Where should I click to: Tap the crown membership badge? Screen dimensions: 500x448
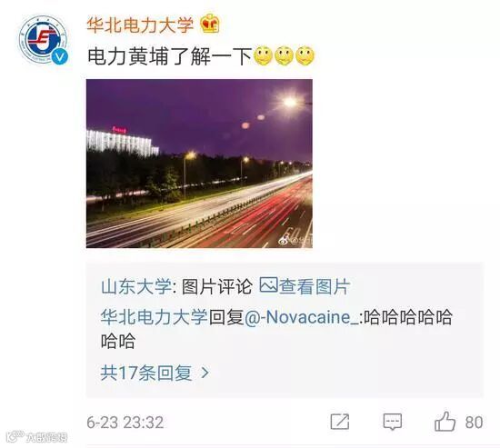(x=210, y=24)
